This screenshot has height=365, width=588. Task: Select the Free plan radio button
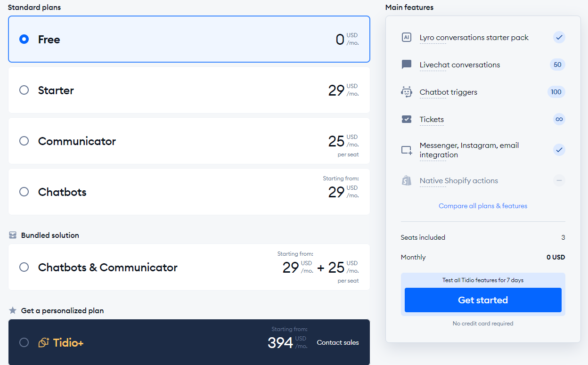click(x=24, y=39)
